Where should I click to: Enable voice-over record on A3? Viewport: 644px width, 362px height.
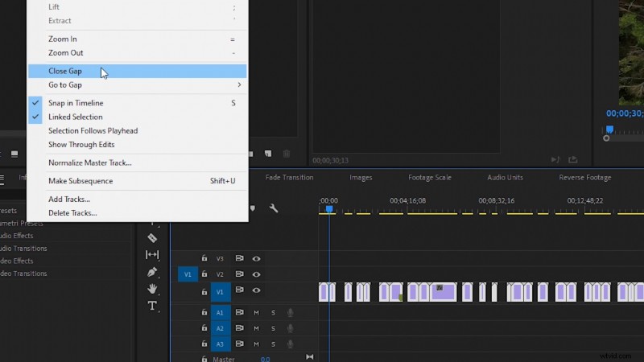tap(290, 344)
